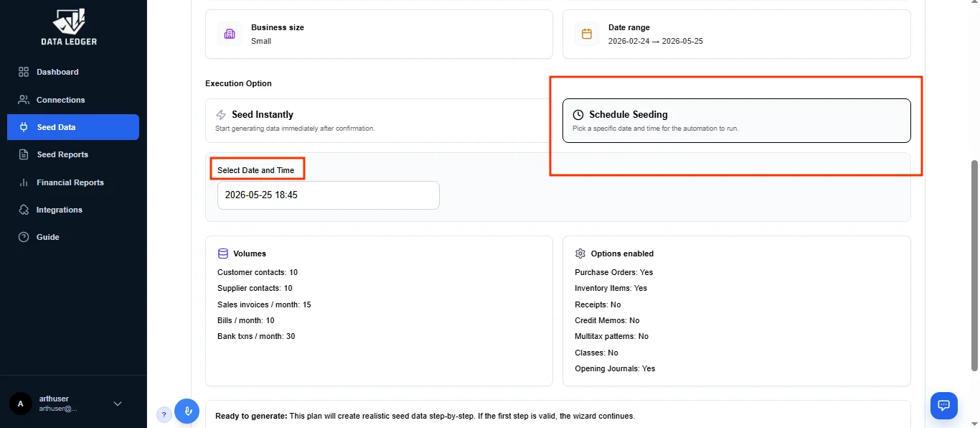Click Opening Journals: Yes
This screenshot has width=980, height=428.
pyautogui.click(x=615, y=368)
